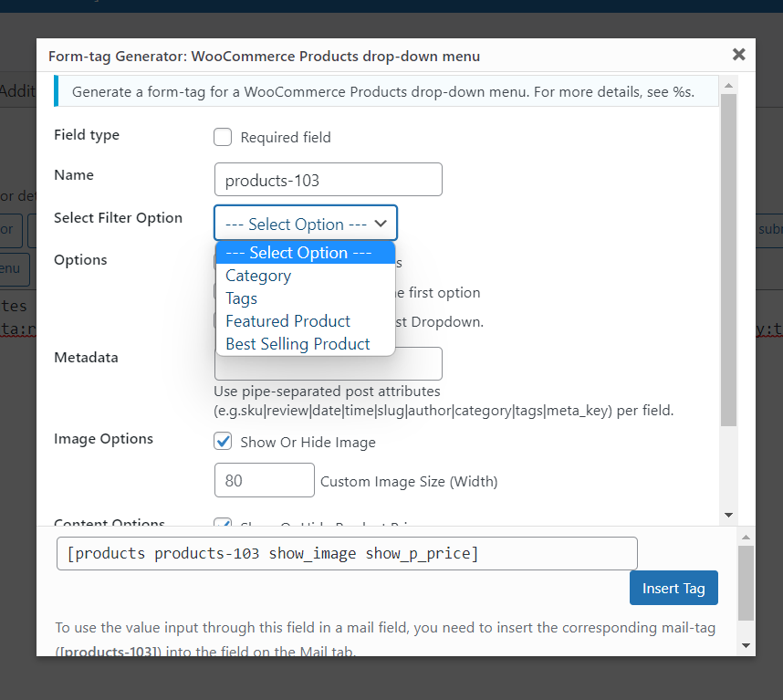
Task: Click the generated products shortcode field
Action: tap(347, 553)
